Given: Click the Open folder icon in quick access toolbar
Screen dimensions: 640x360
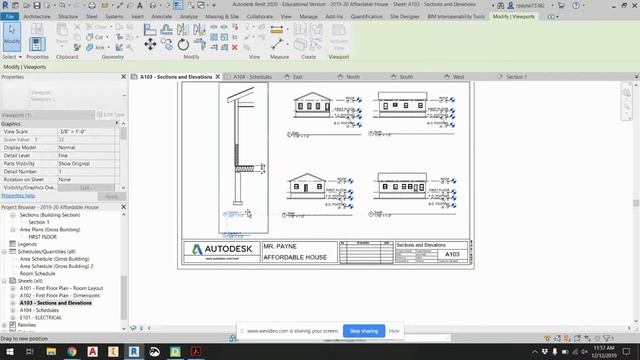Looking at the screenshot, I should coord(27,5).
